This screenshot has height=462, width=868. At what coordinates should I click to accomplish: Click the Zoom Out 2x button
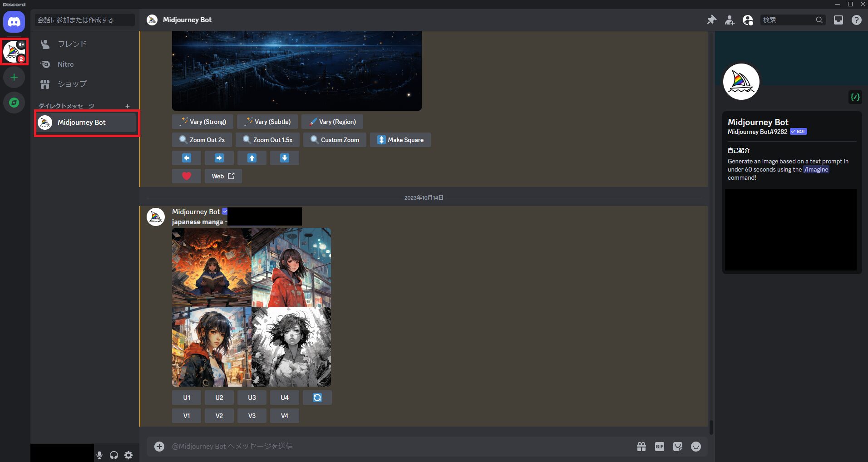click(202, 140)
